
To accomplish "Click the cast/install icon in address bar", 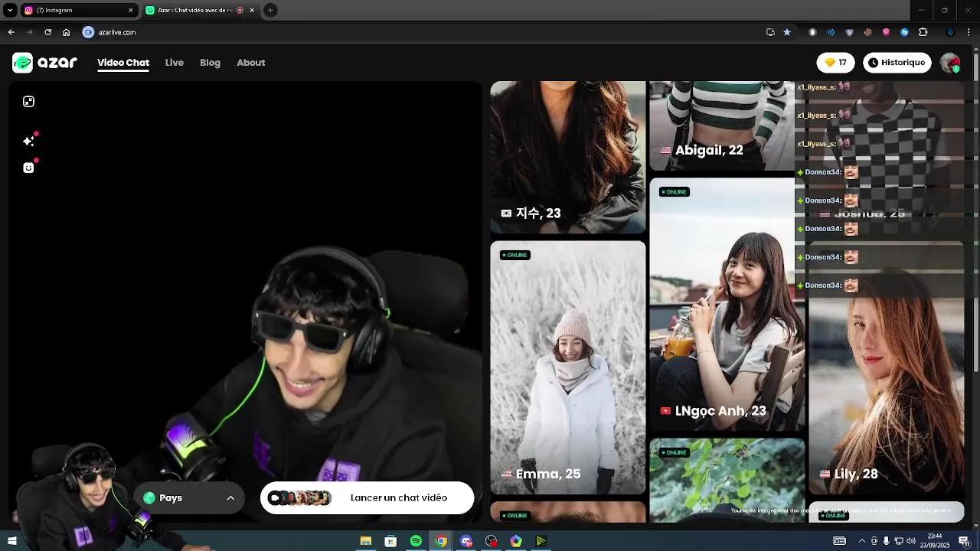I will click(x=770, y=32).
